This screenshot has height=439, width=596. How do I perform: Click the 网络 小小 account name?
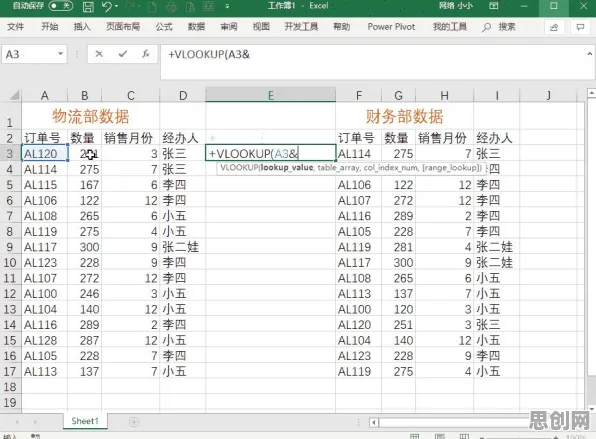[x=456, y=6]
